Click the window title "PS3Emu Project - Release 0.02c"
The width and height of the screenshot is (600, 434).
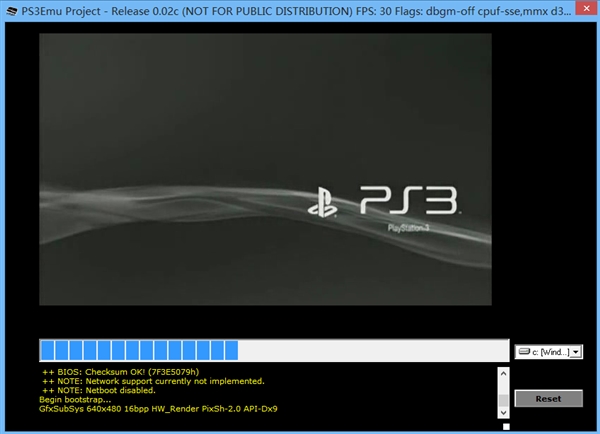pos(100,11)
